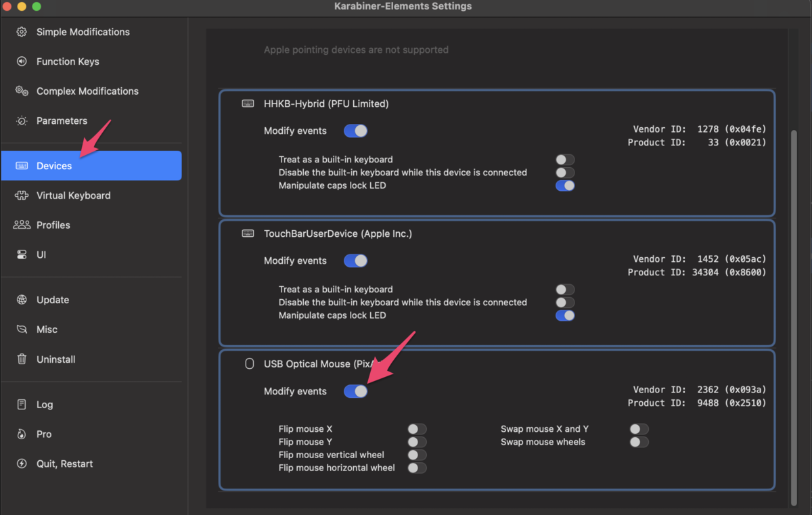Image resolution: width=812 pixels, height=515 pixels.
Task: Click the Misc leaf icon
Action: 22,330
